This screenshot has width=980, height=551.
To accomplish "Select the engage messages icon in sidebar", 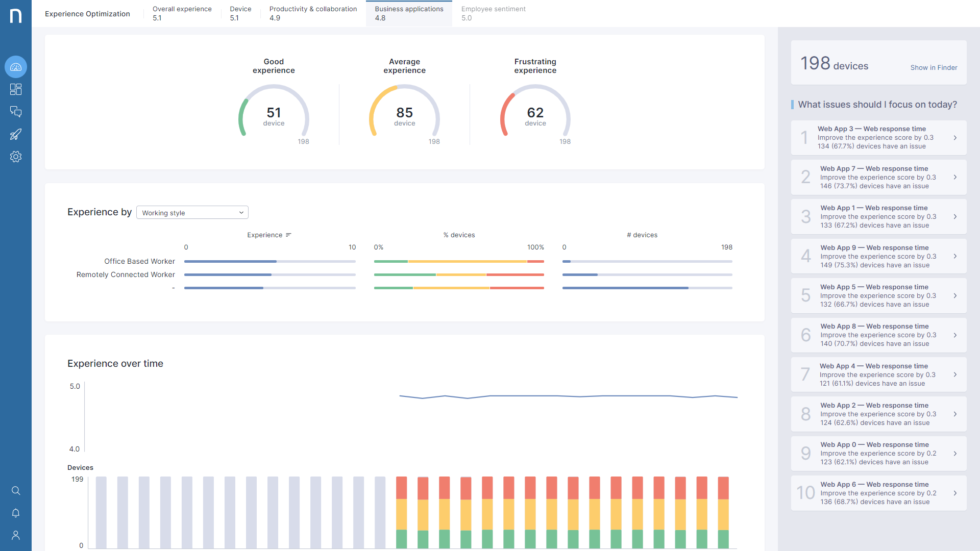I will point(16,112).
